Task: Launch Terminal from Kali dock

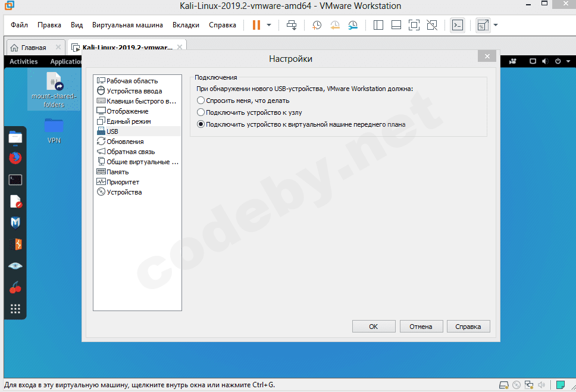Action: pyautogui.click(x=15, y=180)
